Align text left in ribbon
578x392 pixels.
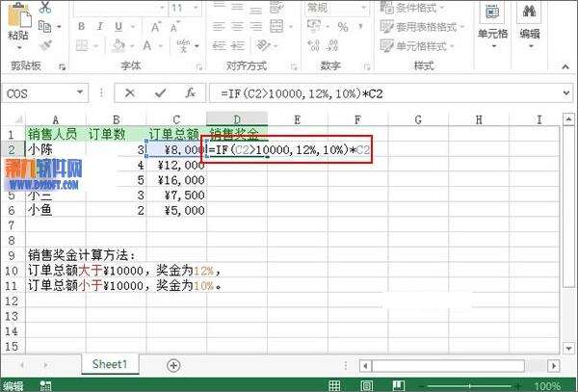(219, 27)
